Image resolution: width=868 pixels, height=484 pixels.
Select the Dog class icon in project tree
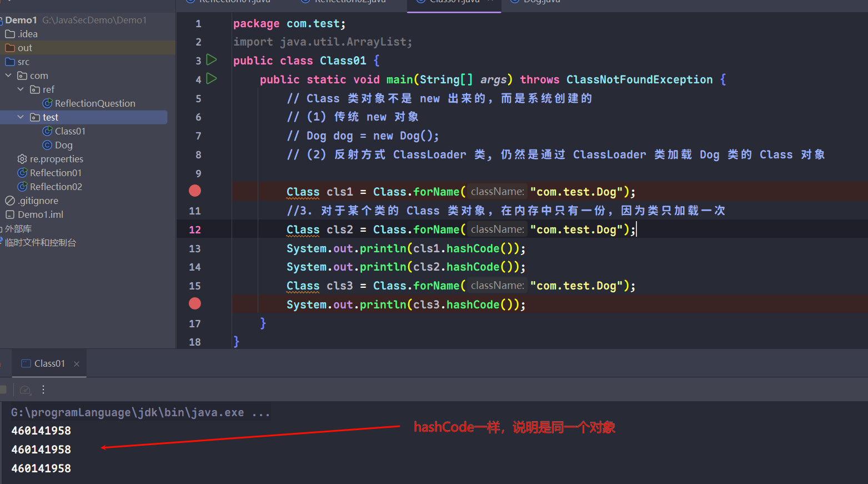48,145
